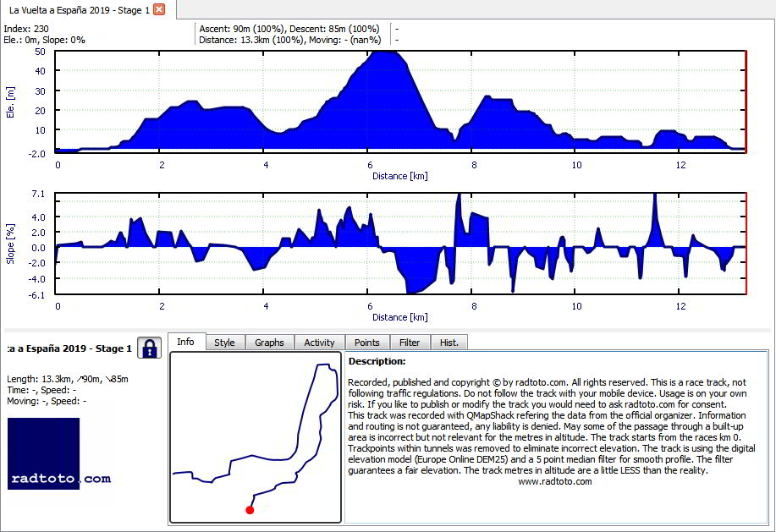The width and height of the screenshot is (776, 532).
Task: Click the La Vuelta Stage 1 tab title
Action: pos(80,10)
